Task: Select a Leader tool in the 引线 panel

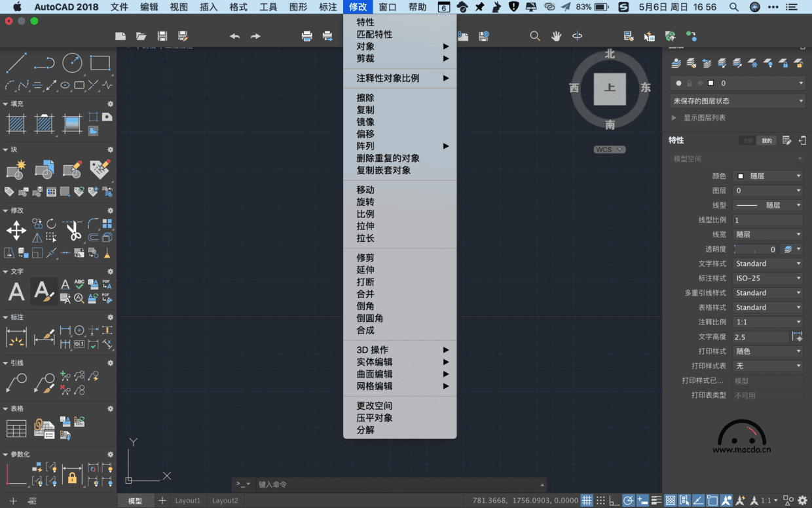Action: click(16, 381)
